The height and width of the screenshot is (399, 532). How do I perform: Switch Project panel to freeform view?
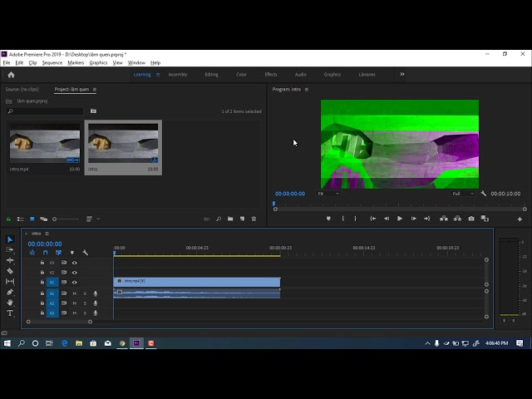[44, 219]
